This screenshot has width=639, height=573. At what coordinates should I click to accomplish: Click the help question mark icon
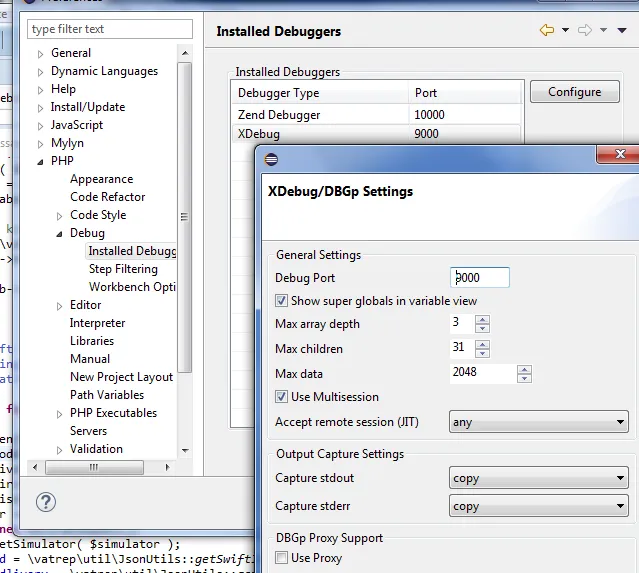click(46, 502)
